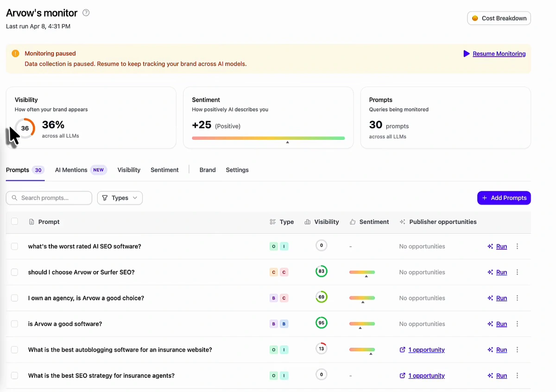Open the Sentiment tab
The image size is (556, 392).
click(164, 170)
